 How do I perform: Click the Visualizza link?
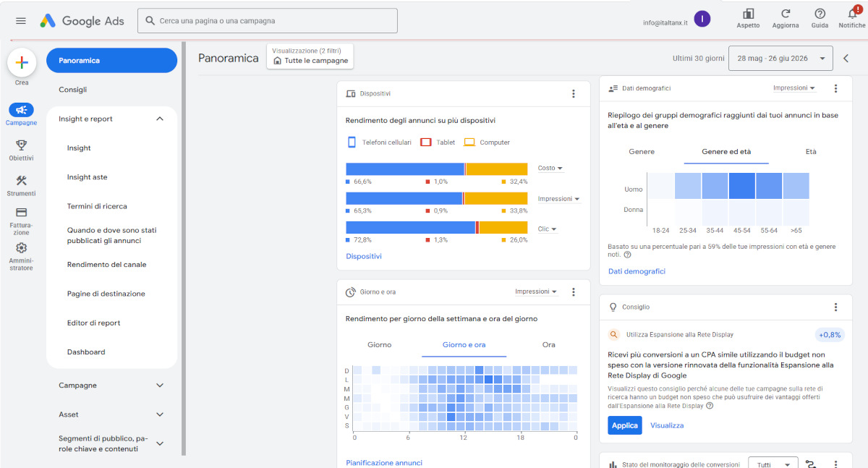pyautogui.click(x=667, y=425)
